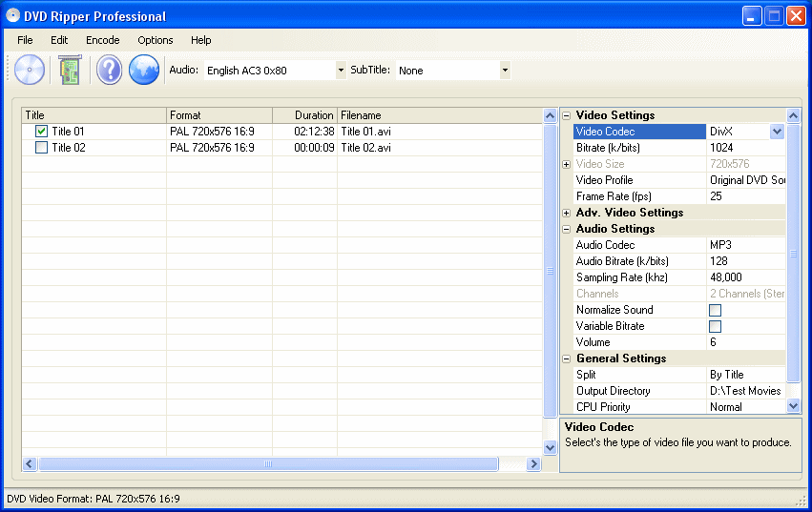Click the encode circuit board toolbar icon
The height and width of the screenshot is (512, 812).
[70, 70]
